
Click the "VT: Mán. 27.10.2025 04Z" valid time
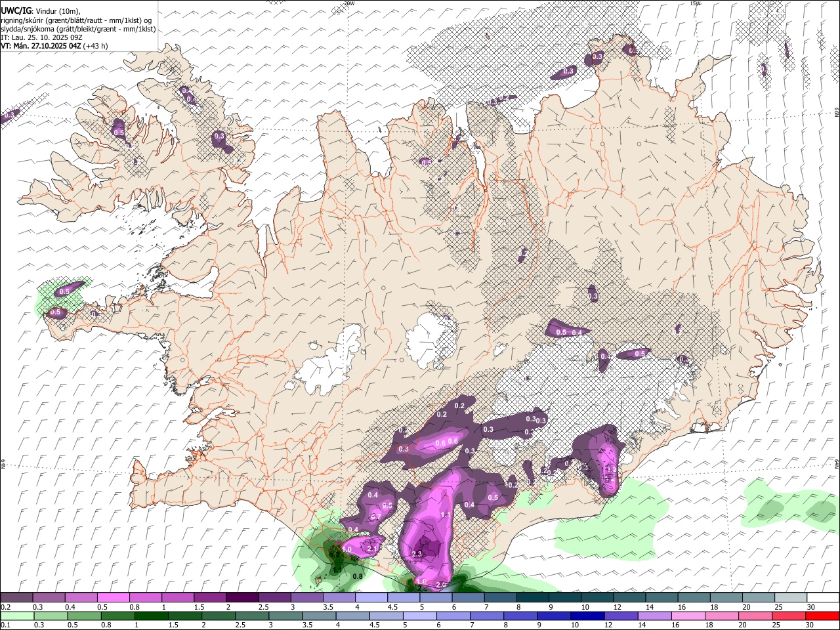point(41,46)
